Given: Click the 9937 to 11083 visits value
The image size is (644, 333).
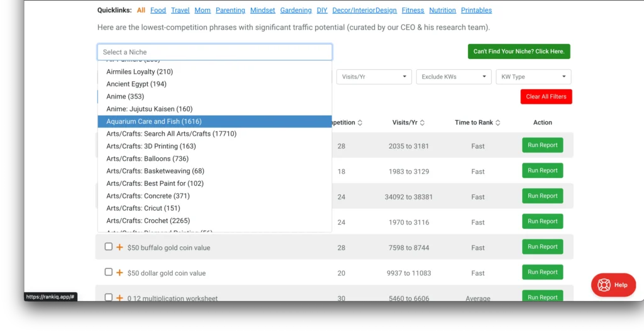Looking at the screenshot, I should coord(409,273).
